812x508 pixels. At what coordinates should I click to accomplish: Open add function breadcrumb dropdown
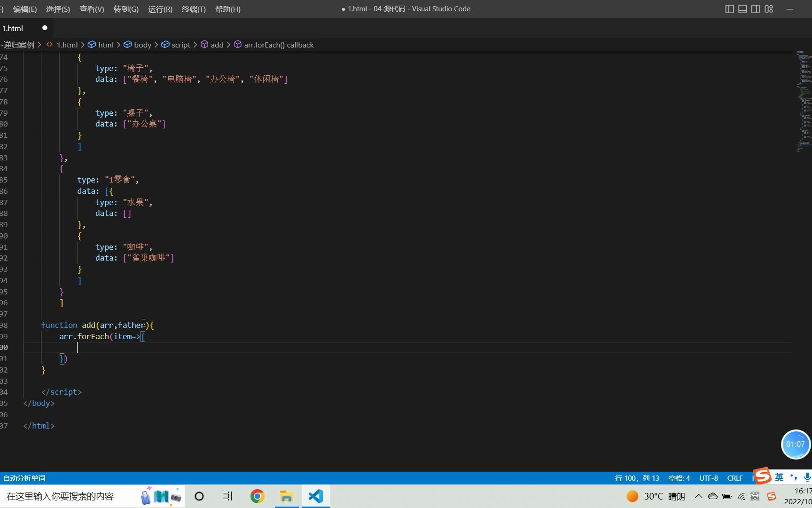click(x=217, y=45)
